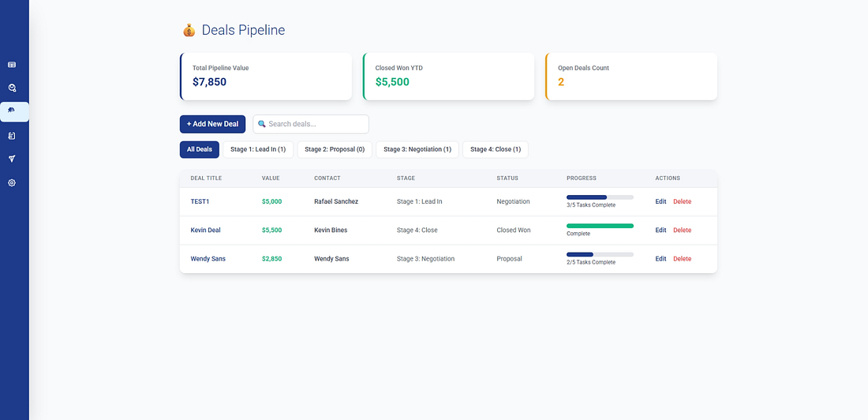Click the PROGRESS column header

coord(582,178)
